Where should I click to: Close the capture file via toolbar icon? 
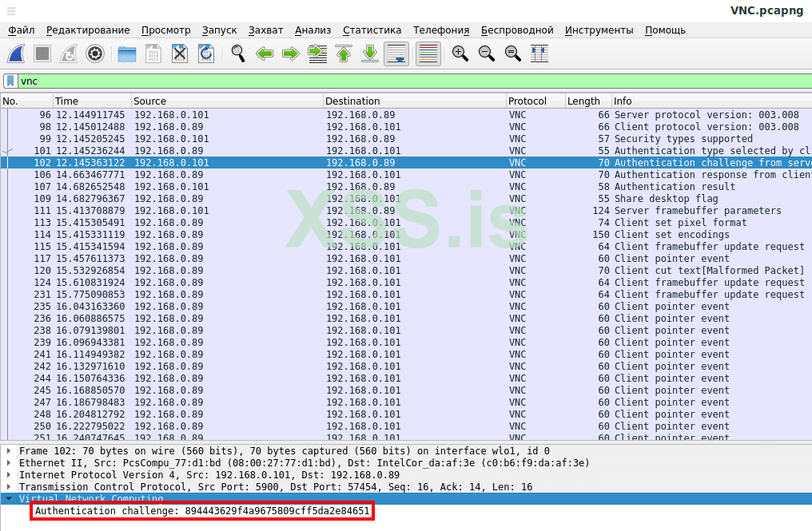click(180, 54)
